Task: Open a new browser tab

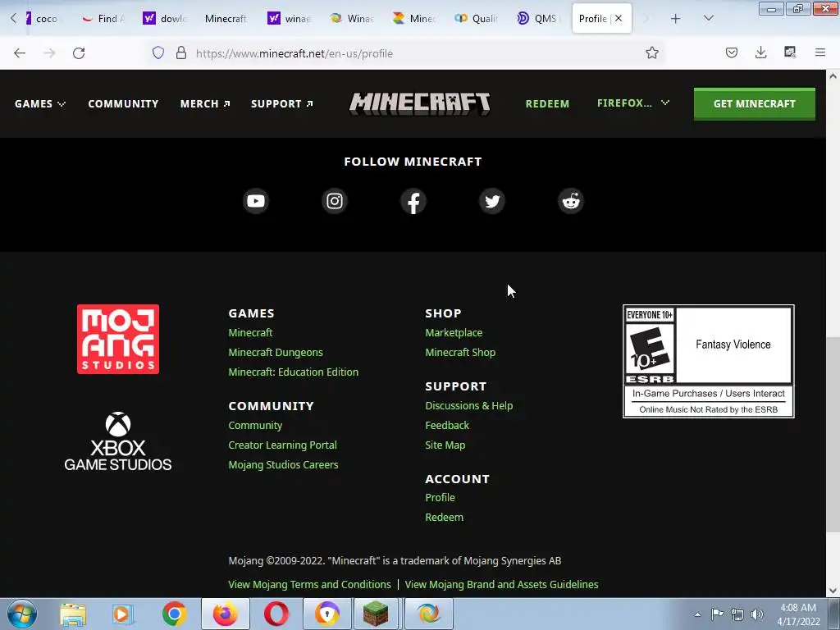Action: (x=676, y=19)
